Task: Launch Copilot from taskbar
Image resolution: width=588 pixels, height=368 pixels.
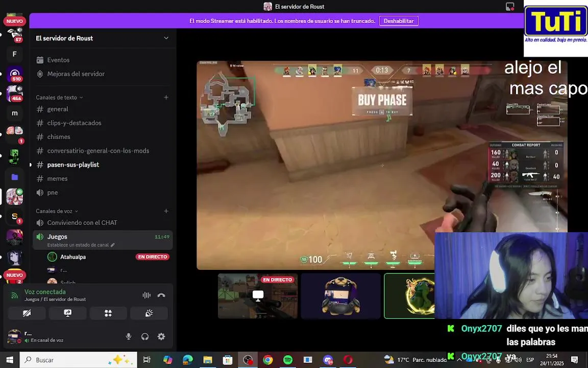Action: (167, 360)
